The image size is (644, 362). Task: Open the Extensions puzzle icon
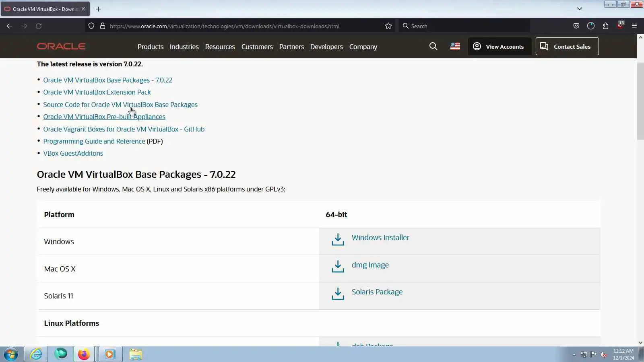(x=605, y=26)
